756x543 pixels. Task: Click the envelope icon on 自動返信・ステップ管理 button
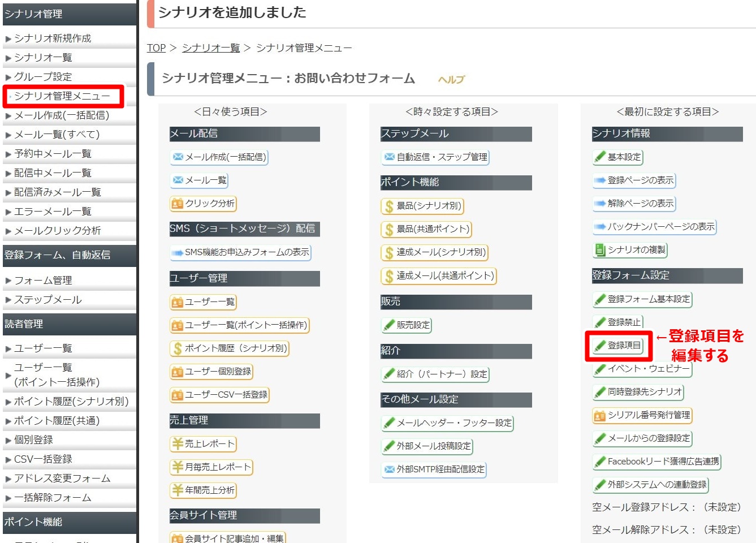[390, 157]
